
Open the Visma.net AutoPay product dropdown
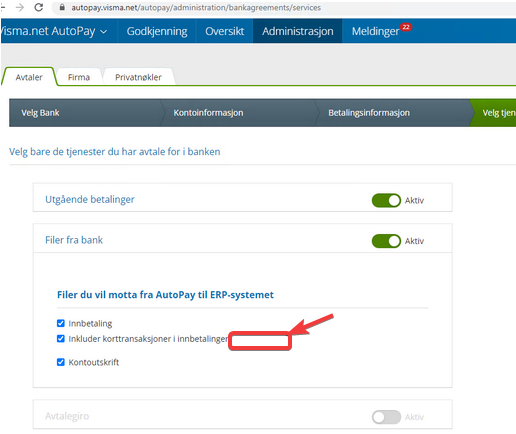coord(54,31)
